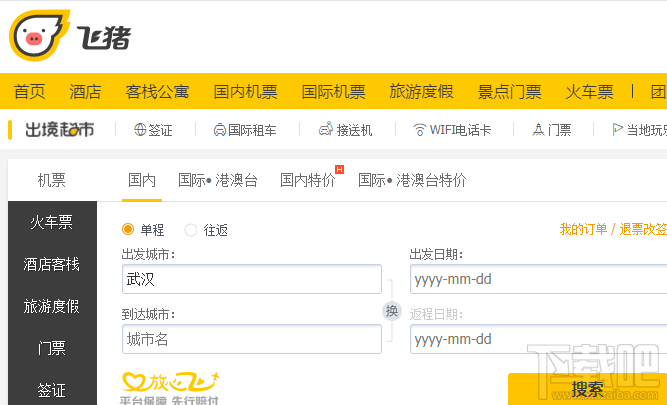Switch to the 国际•港澳台特价 tab
The width and height of the screenshot is (667, 405).
pos(412,180)
